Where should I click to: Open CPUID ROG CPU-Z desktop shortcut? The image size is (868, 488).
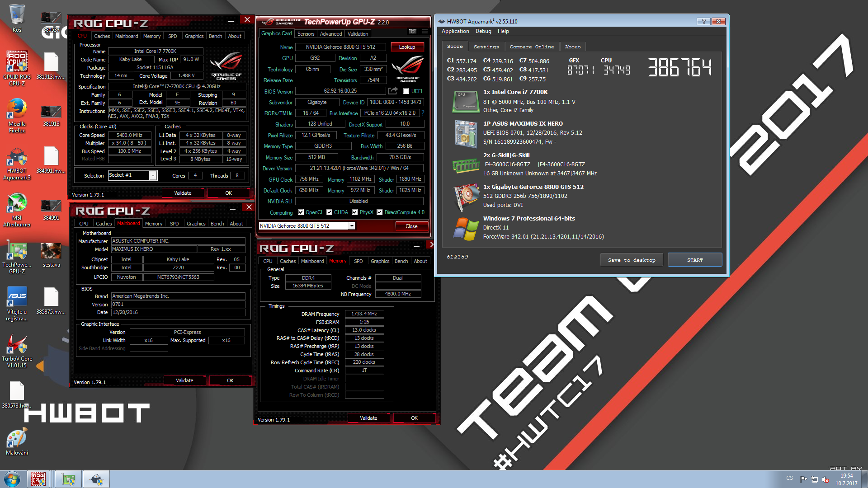click(17, 68)
